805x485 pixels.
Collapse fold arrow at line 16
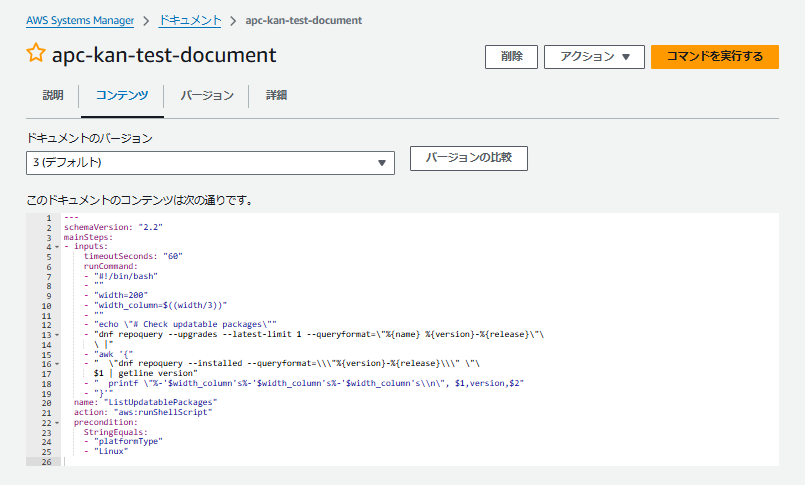point(57,364)
